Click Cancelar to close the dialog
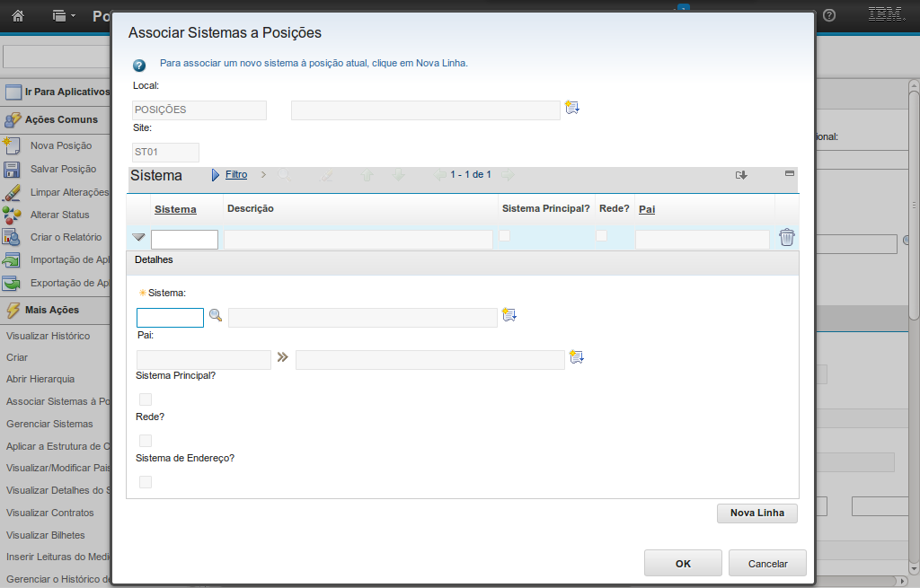This screenshot has width=920, height=588. 767,564
